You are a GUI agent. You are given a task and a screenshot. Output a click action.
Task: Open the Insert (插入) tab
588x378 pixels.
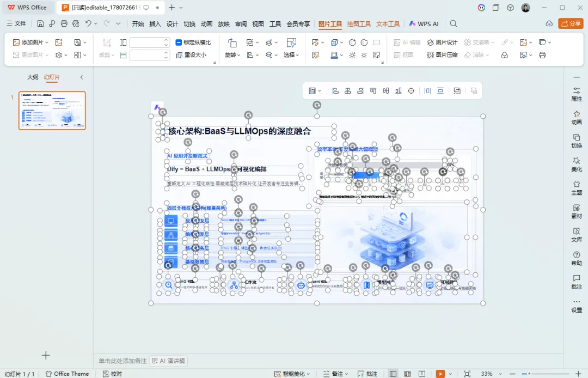155,23
